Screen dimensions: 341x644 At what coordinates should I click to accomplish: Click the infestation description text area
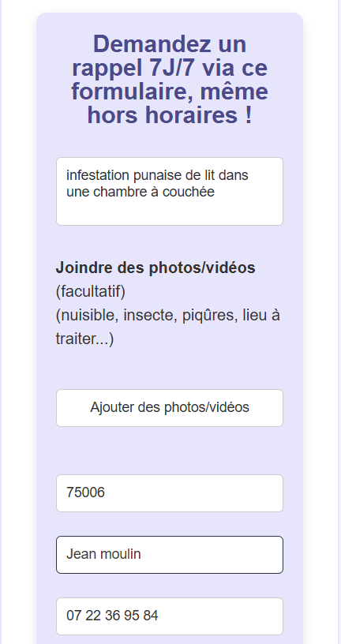169,191
